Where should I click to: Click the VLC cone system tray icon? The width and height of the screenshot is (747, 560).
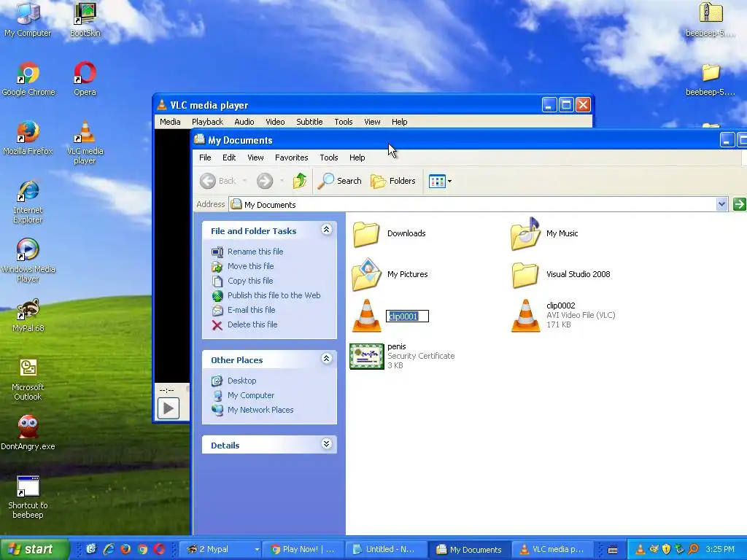tap(640, 549)
